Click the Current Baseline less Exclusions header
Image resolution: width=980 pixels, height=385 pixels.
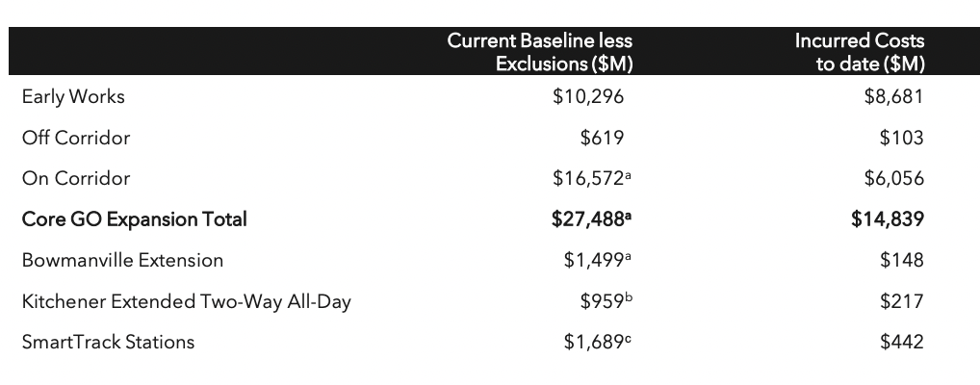pyautogui.click(x=539, y=52)
